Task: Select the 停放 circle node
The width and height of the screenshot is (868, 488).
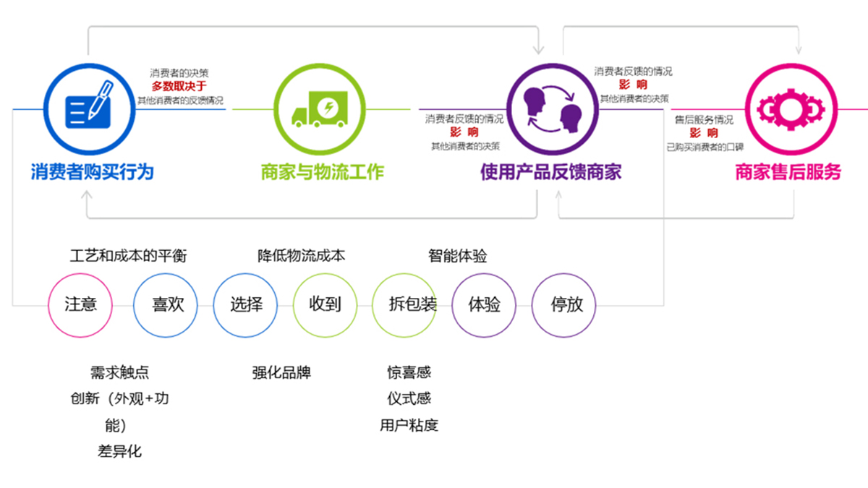Action: pyautogui.click(x=564, y=305)
